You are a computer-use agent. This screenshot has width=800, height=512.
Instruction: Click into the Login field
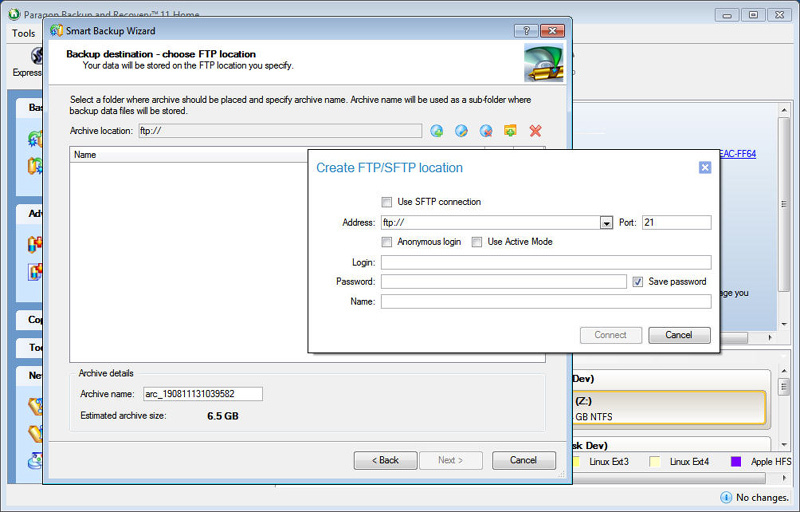tap(546, 262)
